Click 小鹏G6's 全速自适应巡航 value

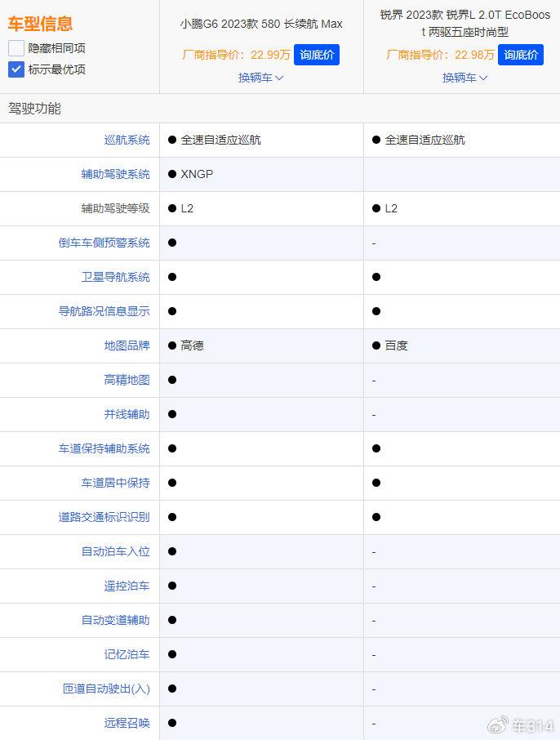(x=220, y=140)
